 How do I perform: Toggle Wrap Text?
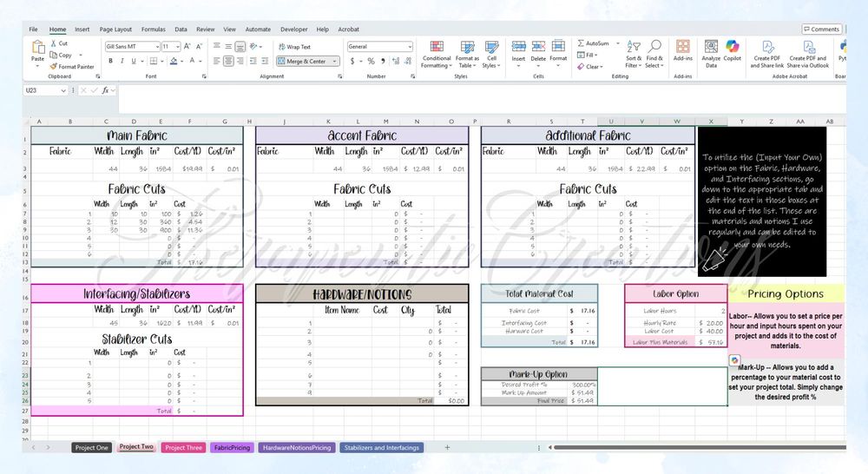[x=294, y=47]
